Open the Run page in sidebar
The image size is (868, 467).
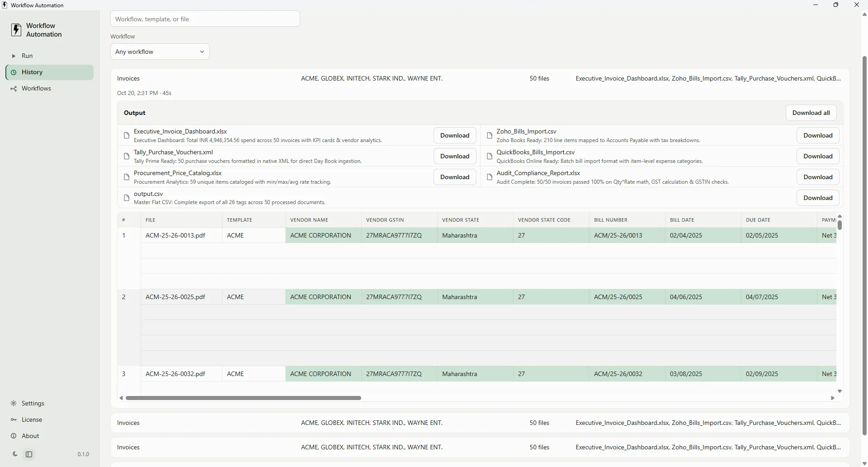tap(50, 56)
